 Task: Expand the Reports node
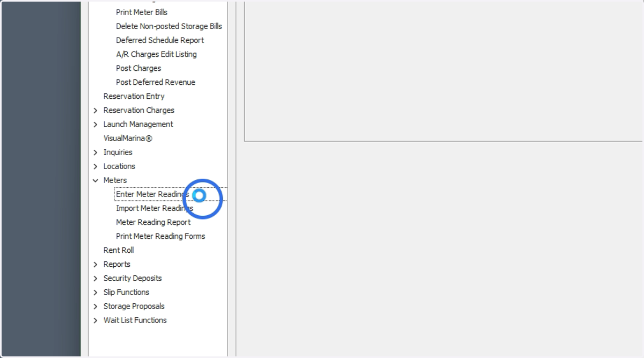(x=96, y=264)
